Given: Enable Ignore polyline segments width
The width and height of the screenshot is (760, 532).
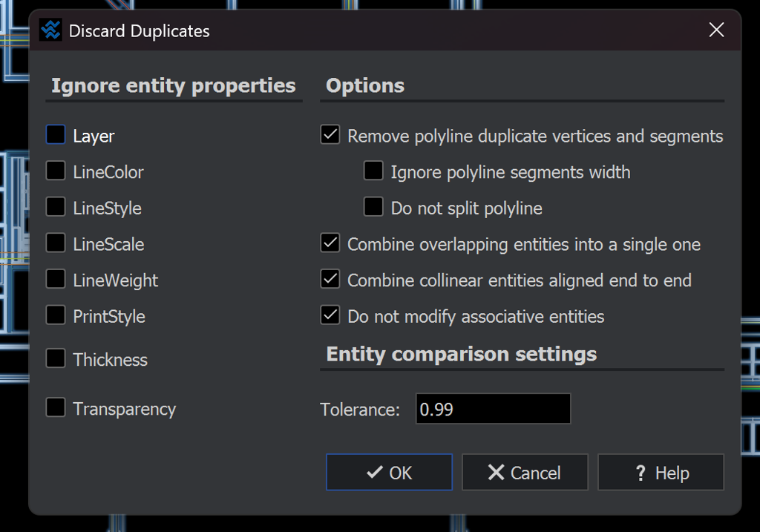Looking at the screenshot, I should pos(373,171).
